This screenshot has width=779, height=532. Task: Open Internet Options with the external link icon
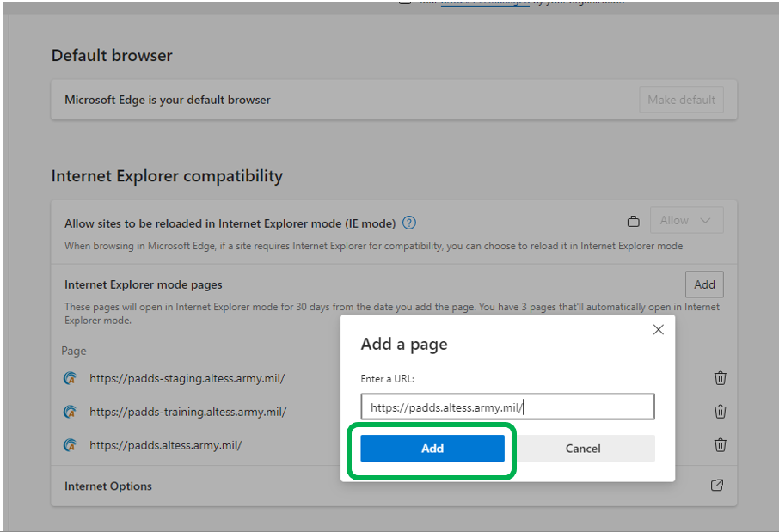[717, 486]
